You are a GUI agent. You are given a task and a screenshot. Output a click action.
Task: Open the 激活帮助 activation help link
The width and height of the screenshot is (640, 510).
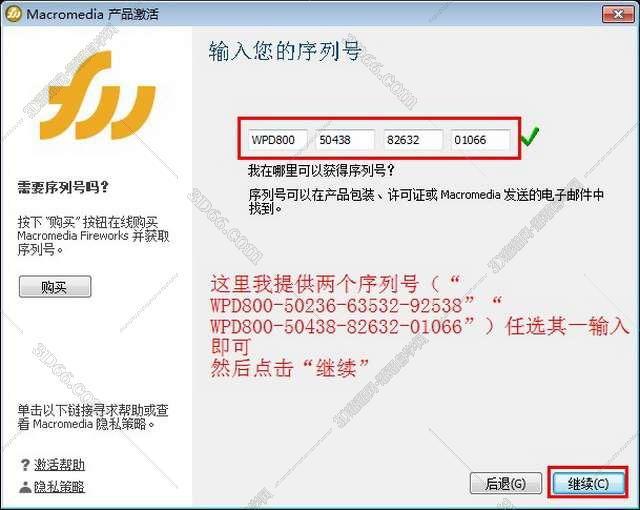(59, 464)
